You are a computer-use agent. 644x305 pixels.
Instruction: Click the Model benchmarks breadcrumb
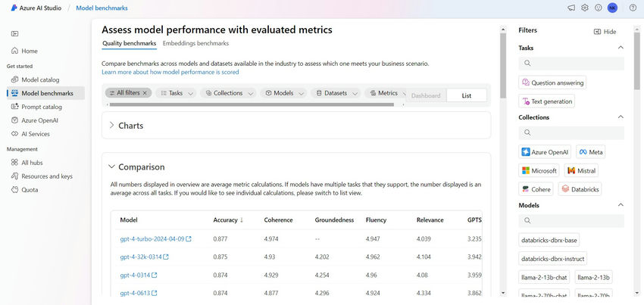tap(102, 8)
